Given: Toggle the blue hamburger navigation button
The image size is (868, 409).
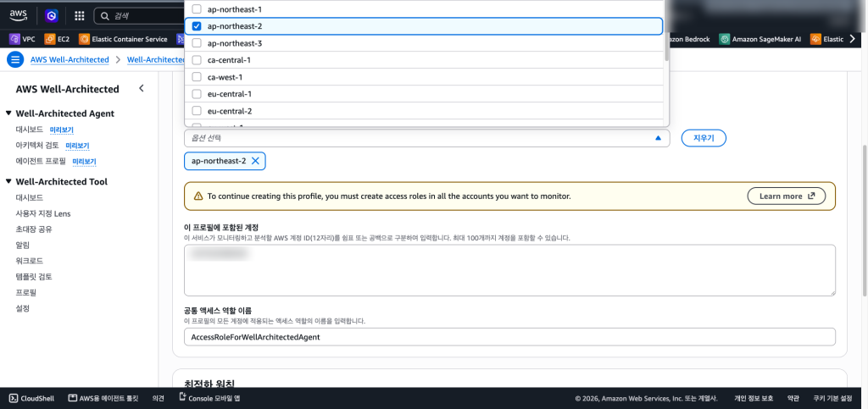Looking at the screenshot, I should point(15,59).
